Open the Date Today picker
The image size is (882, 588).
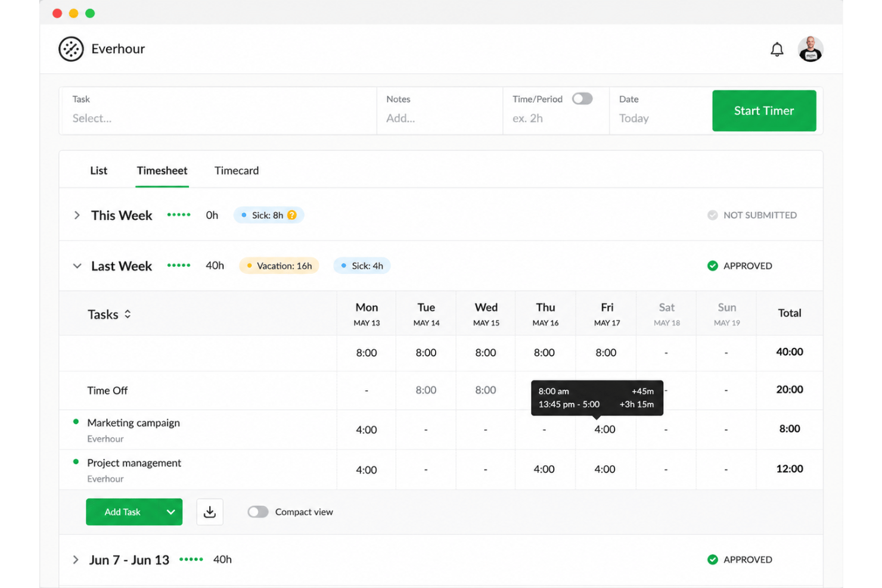coord(660,111)
